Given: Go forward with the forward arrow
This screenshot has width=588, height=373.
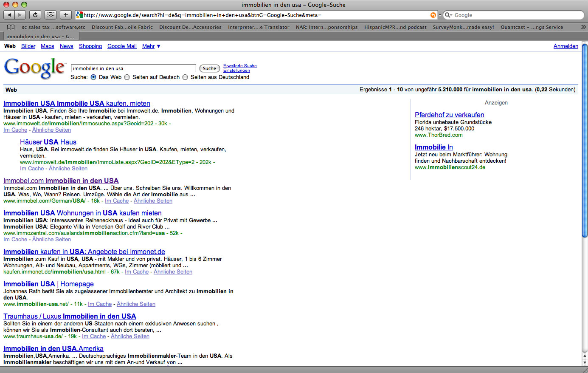Looking at the screenshot, I should click(x=20, y=15).
